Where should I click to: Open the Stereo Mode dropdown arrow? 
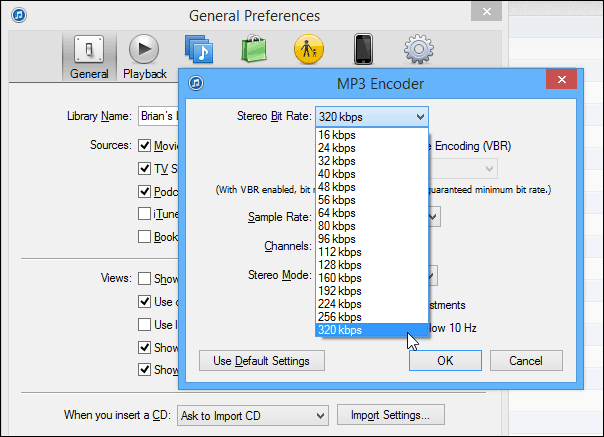433,275
